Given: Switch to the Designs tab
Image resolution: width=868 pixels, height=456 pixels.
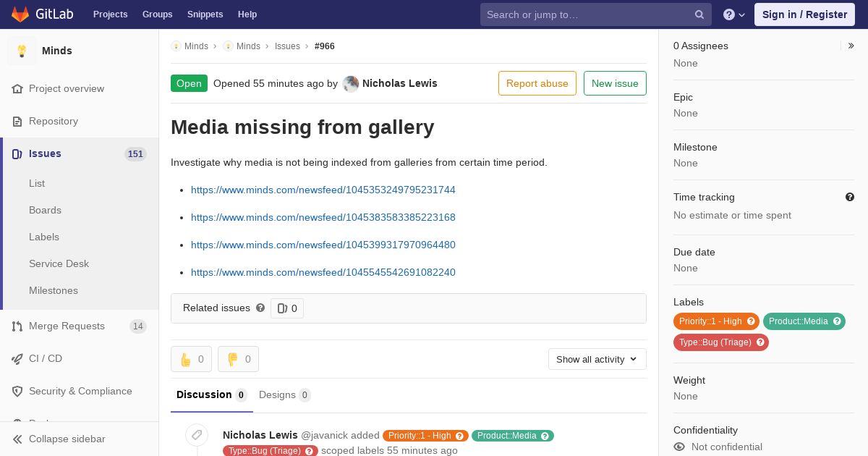Looking at the screenshot, I should (285, 395).
